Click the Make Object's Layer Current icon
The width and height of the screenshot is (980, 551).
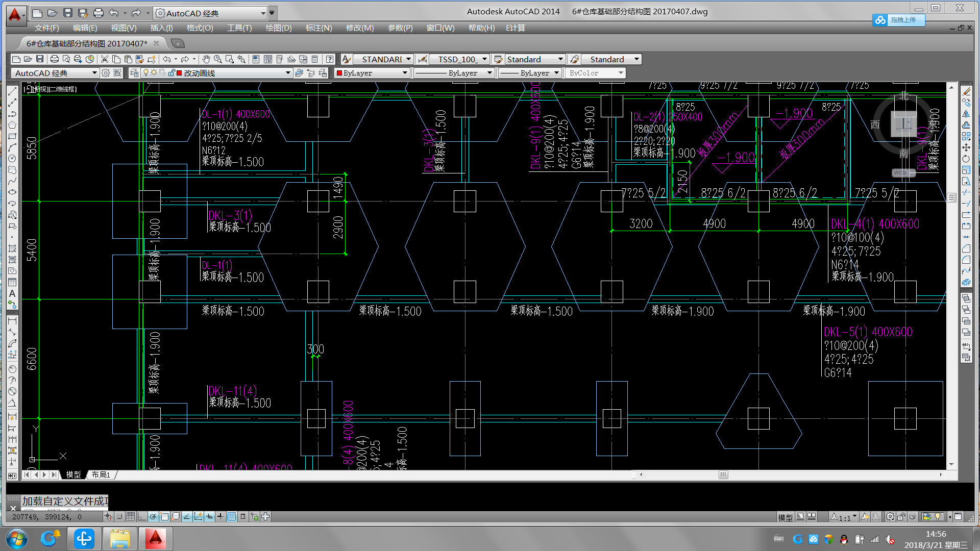299,73
